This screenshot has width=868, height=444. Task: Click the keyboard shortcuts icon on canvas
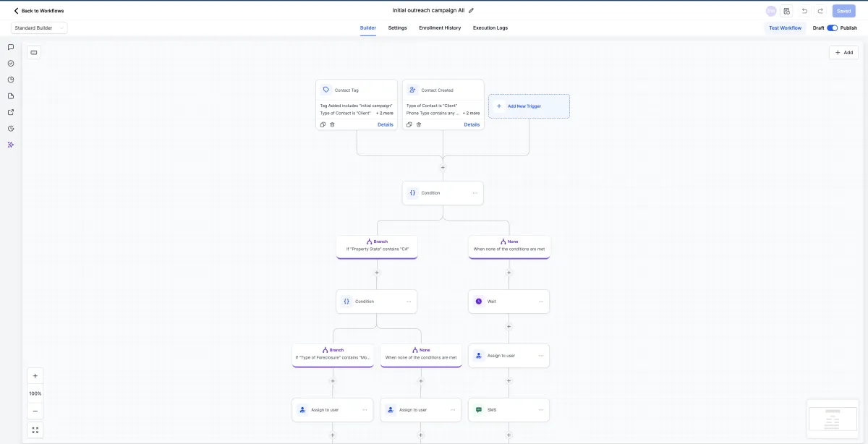34,52
